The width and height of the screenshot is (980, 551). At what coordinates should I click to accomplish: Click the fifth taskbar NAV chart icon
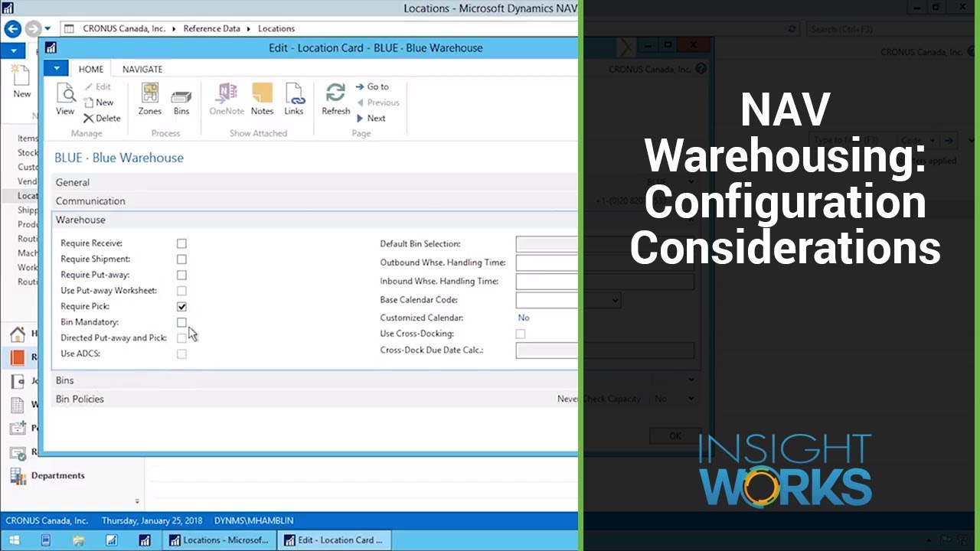click(x=145, y=540)
